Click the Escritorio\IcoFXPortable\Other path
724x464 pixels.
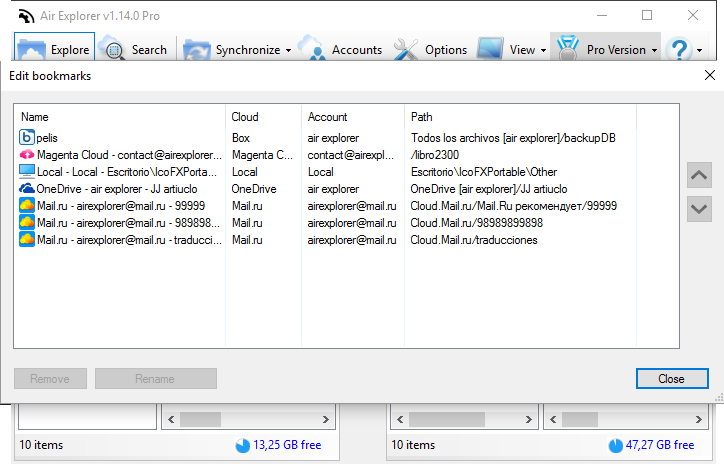pyautogui.click(x=484, y=172)
